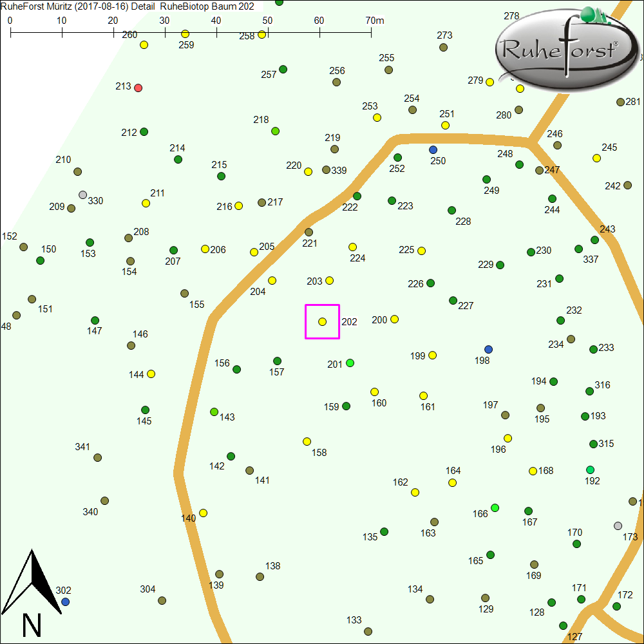Select olive tree marker 221 on the path
Viewport: 644px width, 644px height.
(x=308, y=232)
